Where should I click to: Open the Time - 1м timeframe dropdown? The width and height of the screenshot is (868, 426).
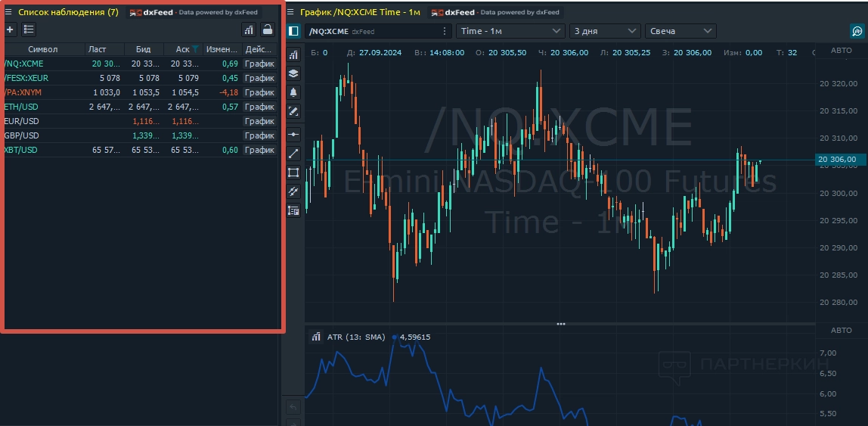(510, 31)
